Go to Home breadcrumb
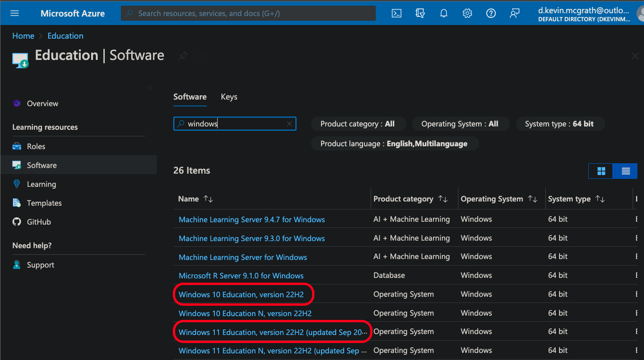 tap(23, 36)
